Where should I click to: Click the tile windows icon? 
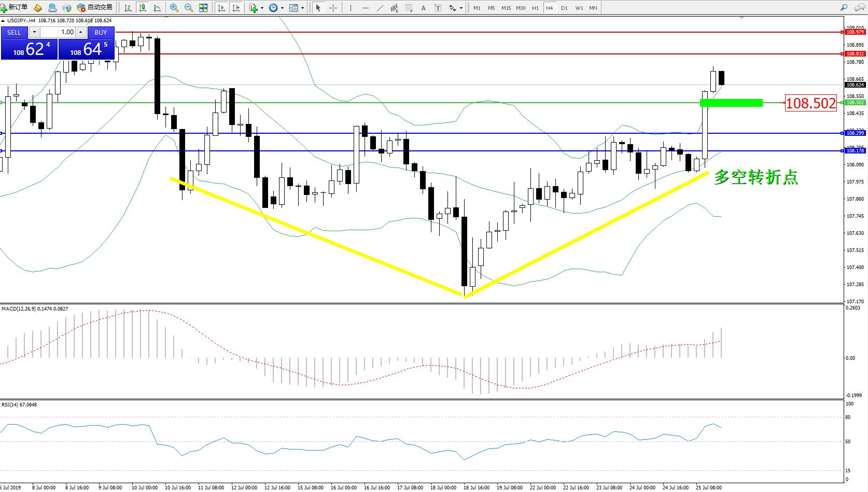[x=203, y=8]
